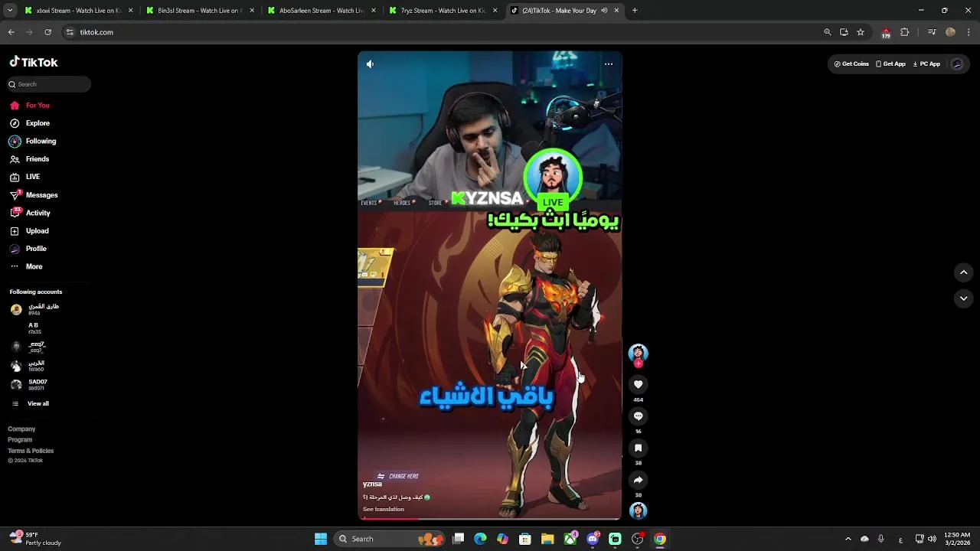This screenshot has width=980, height=551.
Task: Open the Company footer link
Action: coord(21,429)
